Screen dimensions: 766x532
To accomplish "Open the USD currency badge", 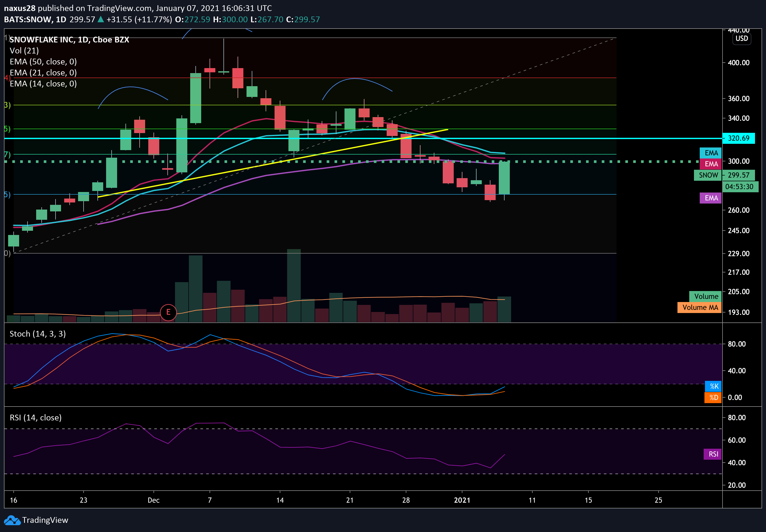I will pyautogui.click(x=742, y=38).
